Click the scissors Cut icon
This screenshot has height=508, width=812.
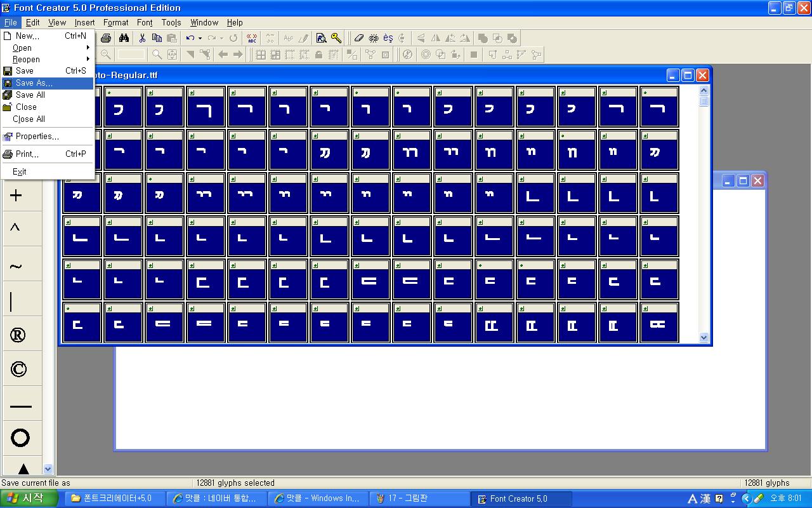pos(142,38)
